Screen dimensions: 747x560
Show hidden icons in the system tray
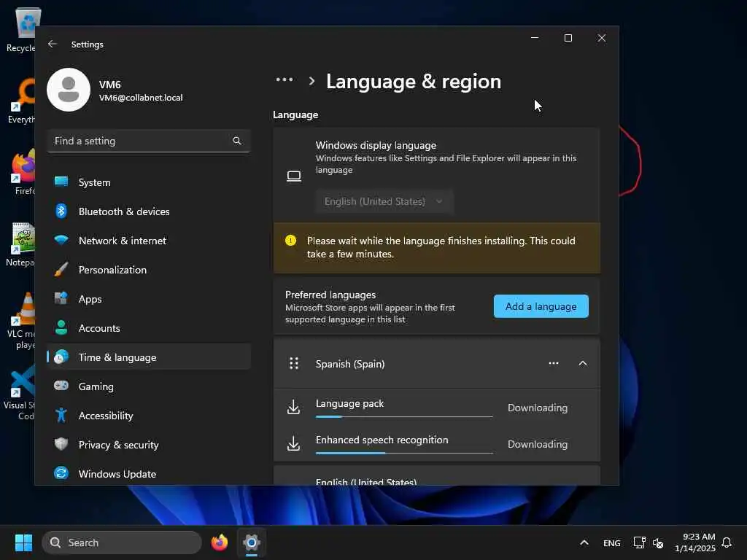point(584,542)
